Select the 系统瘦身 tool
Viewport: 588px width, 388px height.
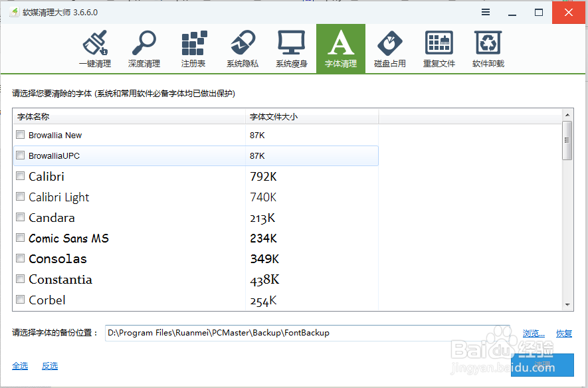[292, 47]
